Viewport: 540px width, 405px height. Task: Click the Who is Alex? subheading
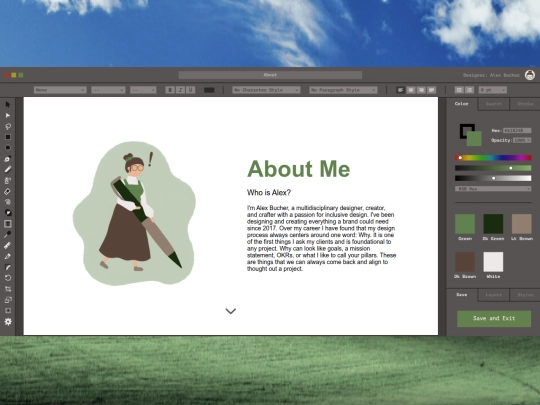269,193
